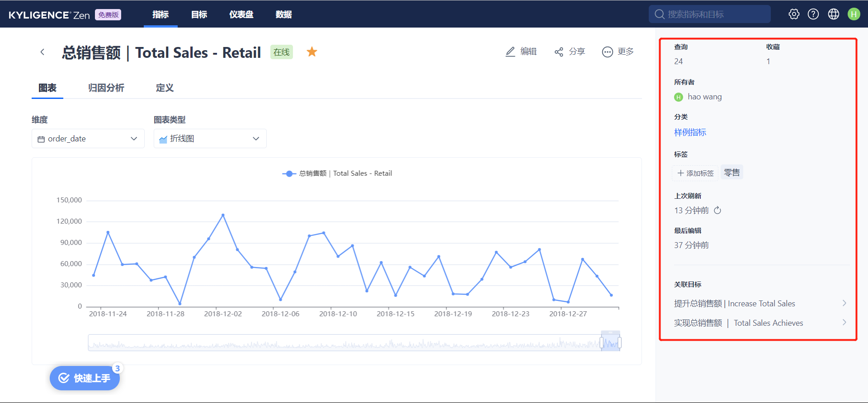Image resolution: width=868 pixels, height=403 pixels.
Task: Expand the 折线图 chart type dropdown
Action: pos(210,139)
